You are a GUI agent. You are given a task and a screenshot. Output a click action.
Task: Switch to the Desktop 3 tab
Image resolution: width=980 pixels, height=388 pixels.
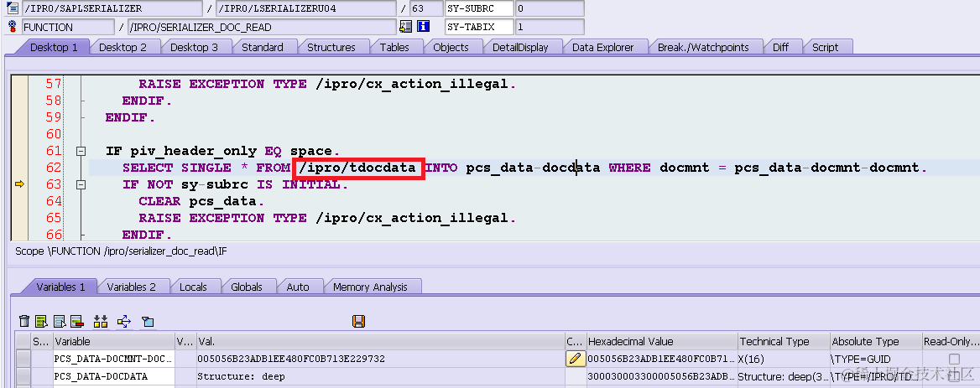pos(194,47)
